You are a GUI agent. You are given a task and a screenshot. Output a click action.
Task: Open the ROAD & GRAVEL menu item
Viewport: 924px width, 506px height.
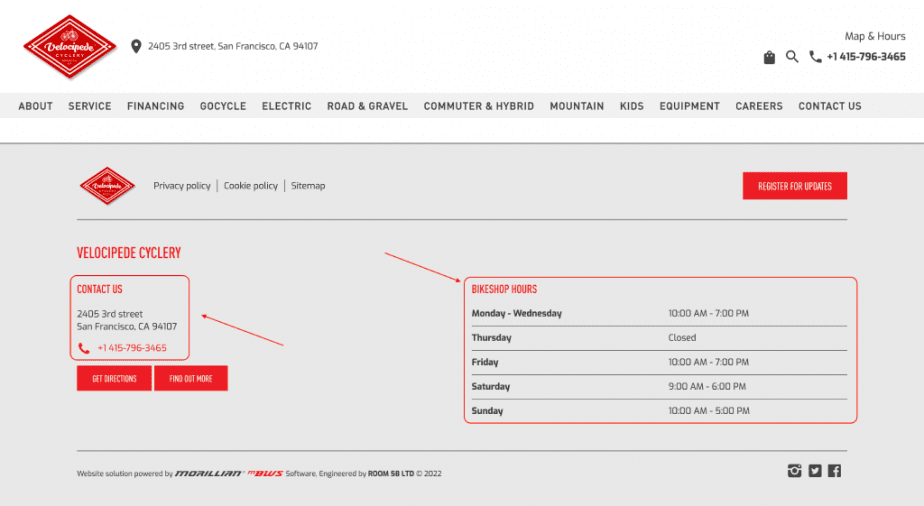367,106
